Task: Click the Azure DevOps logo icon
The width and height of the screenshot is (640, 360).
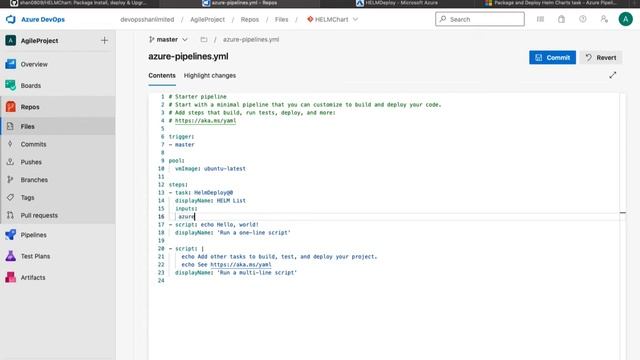Action: pyautogui.click(x=11, y=19)
